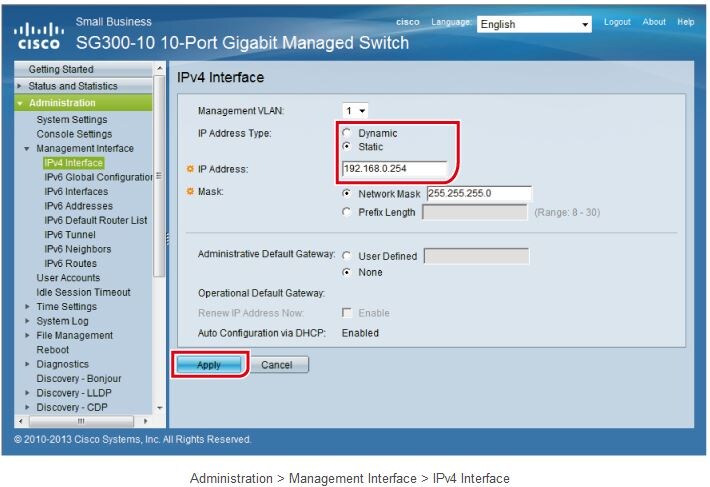710x487 pixels.
Task: Click the IP Address input field
Action: click(x=394, y=169)
